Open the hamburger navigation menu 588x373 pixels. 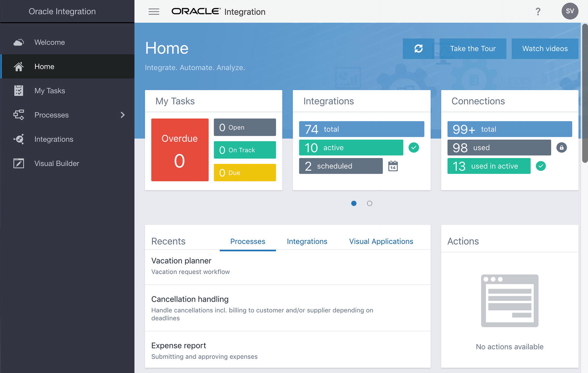154,12
